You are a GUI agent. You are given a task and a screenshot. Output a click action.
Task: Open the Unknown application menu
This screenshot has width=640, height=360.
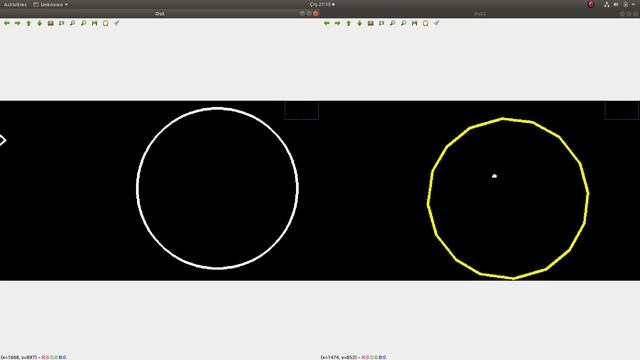point(51,4)
